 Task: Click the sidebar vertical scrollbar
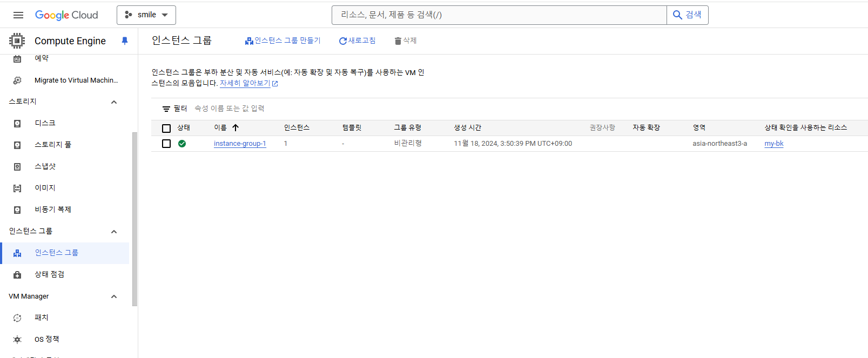[x=135, y=219]
